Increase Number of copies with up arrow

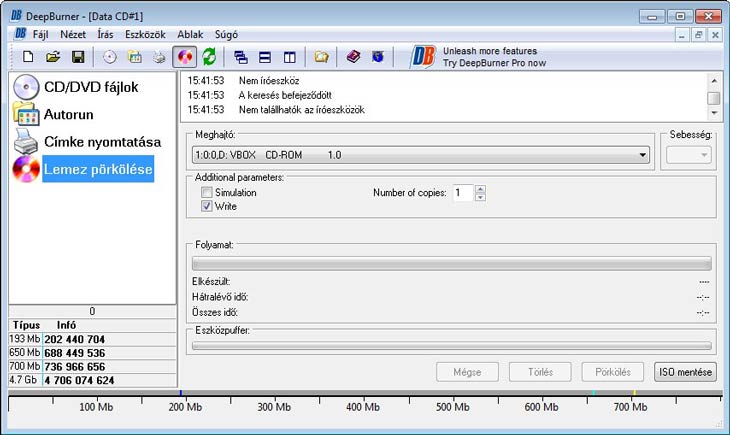tap(480, 189)
